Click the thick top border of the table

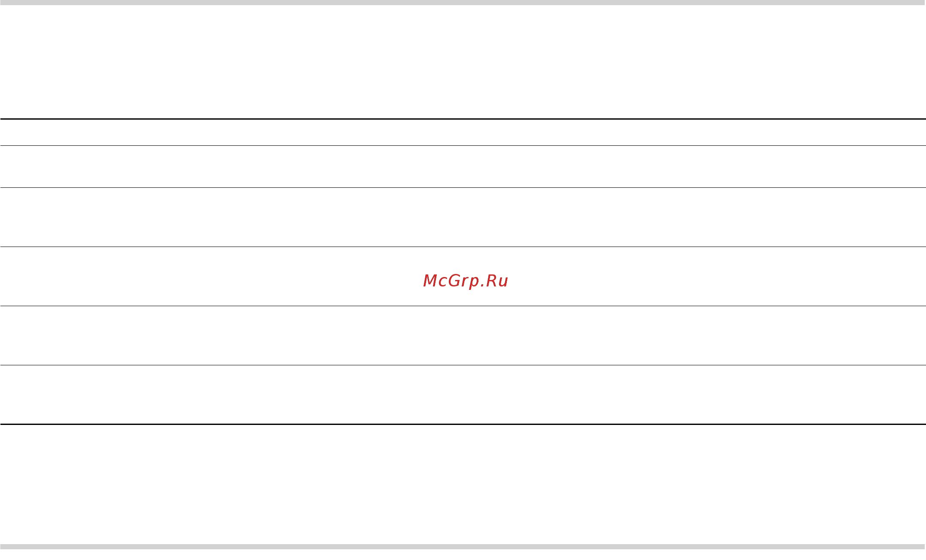463,119
